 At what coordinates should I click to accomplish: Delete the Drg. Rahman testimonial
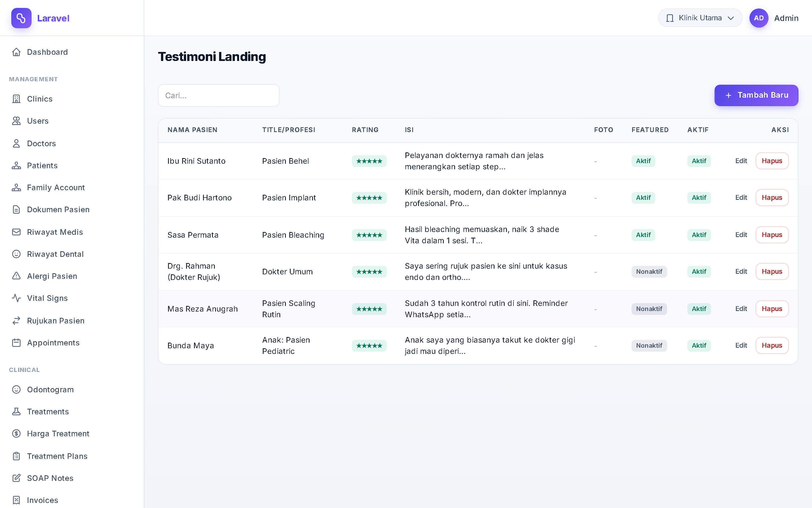click(772, 271)
